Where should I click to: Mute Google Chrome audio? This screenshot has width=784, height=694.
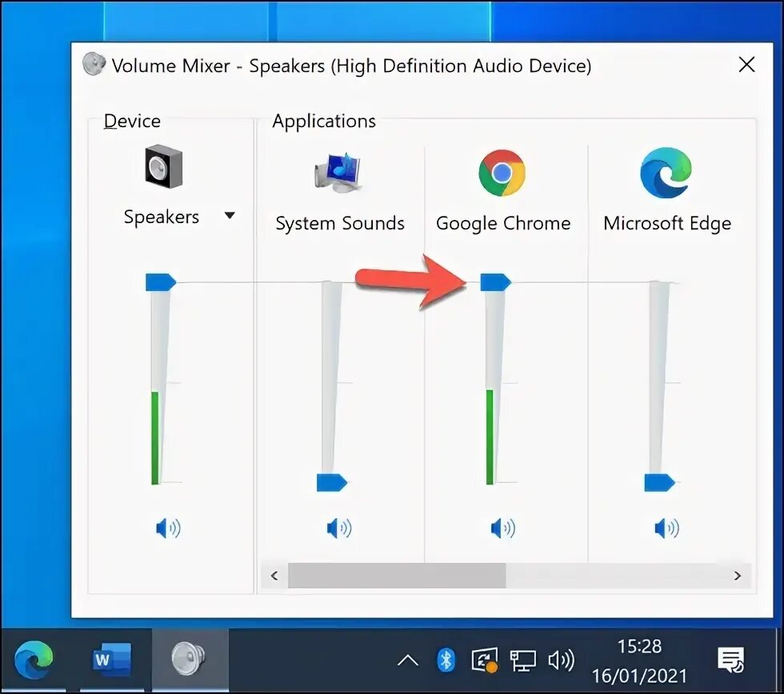[x=503, y=528]
